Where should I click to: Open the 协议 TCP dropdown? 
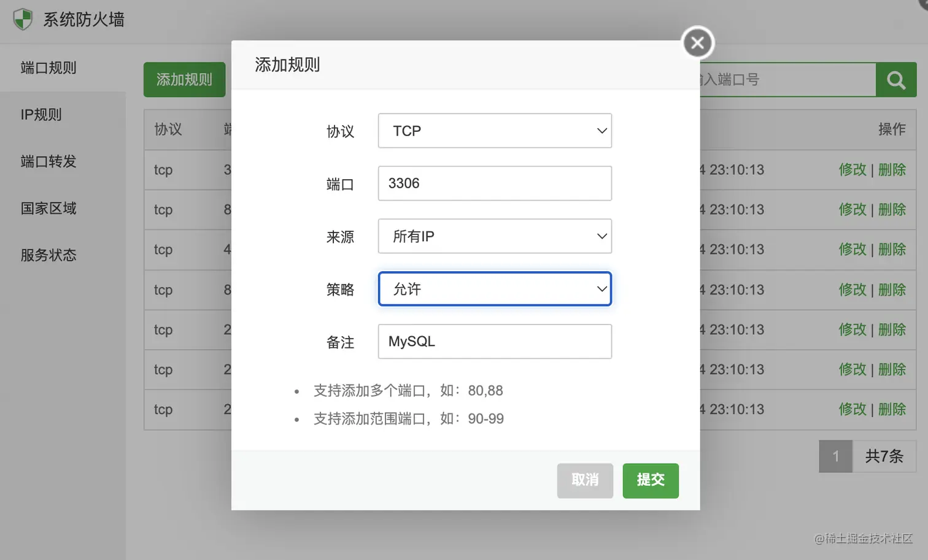pyautogui.click(x=495, y=131)
